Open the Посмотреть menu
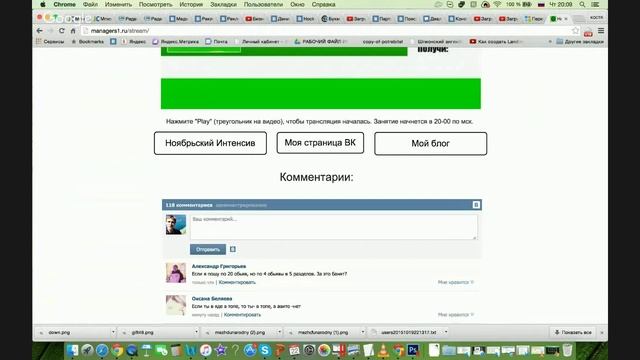Viewport: 640px width, 360px height. click(x=156, y=4)
